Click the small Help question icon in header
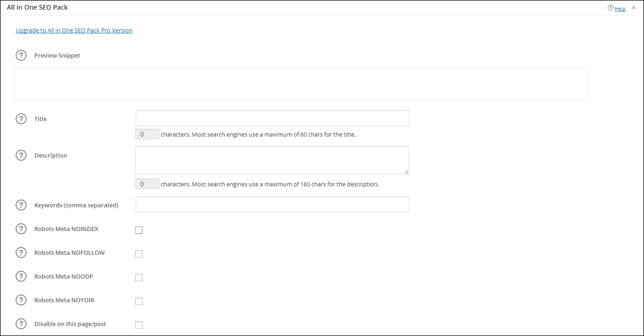 (x=610, y=8)
